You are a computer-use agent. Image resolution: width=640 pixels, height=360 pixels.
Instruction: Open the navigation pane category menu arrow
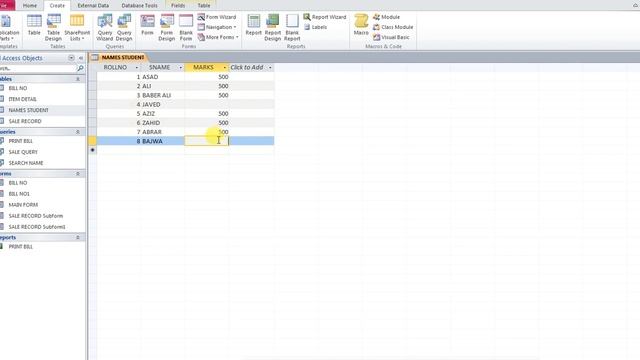71,58
